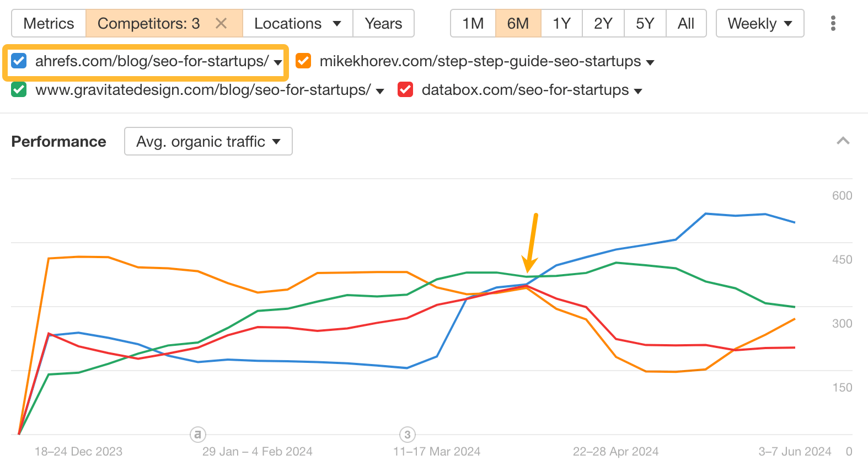Click the Years button
Screen dimensions: 868x471
click(x=383, y=23)
